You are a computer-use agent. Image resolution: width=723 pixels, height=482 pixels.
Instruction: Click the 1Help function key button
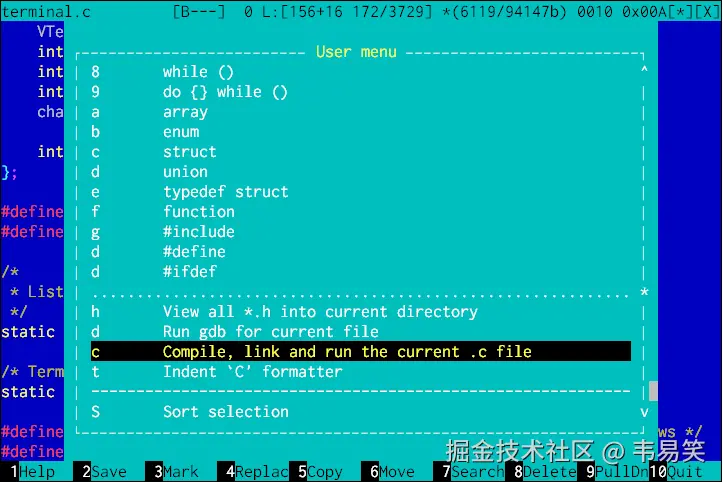tap(32, 472)
